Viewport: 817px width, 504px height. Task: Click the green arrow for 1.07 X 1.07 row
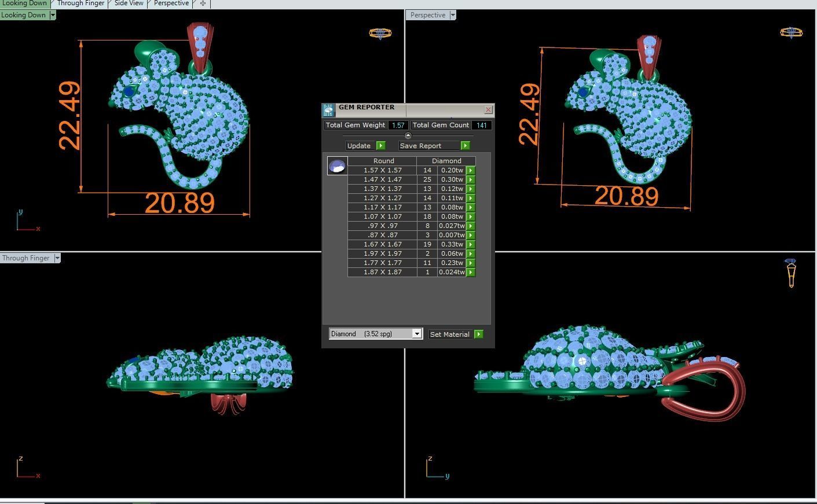[x=471, y=216]
